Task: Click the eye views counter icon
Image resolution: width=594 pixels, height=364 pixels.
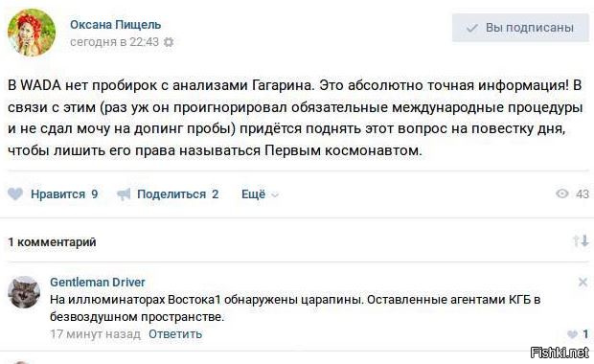Action: point(562,193)
